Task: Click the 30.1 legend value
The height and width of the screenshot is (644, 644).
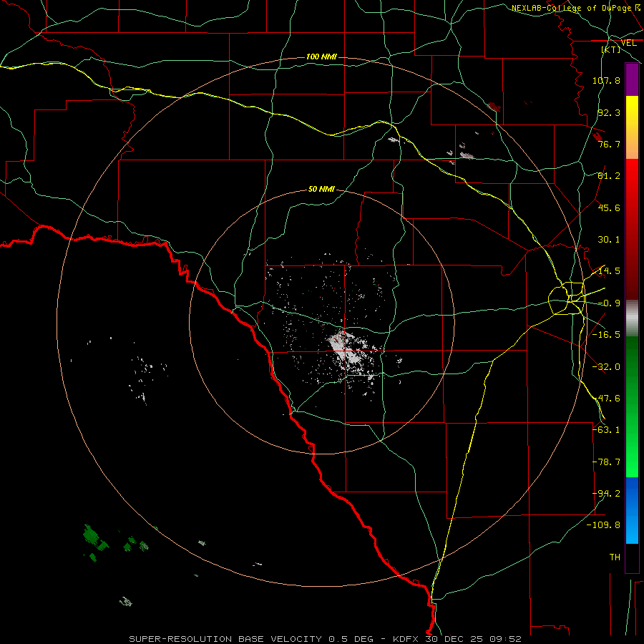Action: pyautogui.click(x=609, y=240)
